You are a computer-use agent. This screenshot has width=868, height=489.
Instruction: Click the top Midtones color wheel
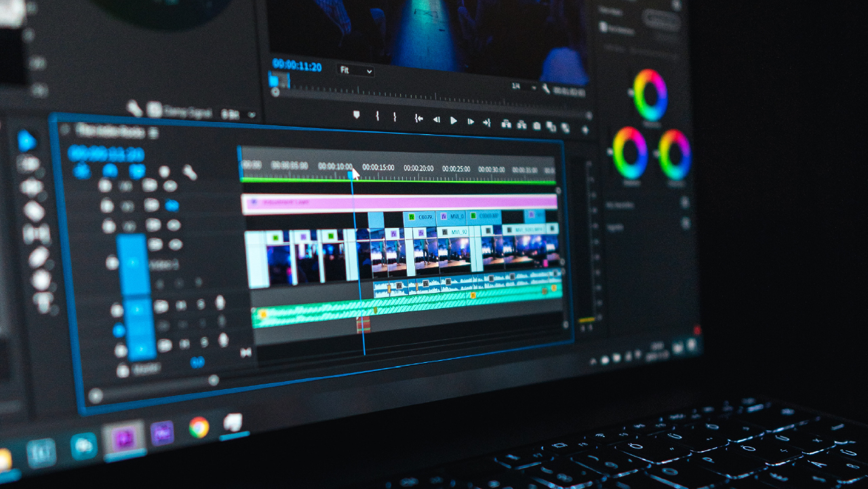pyautogui.click(x=650, y=95)
